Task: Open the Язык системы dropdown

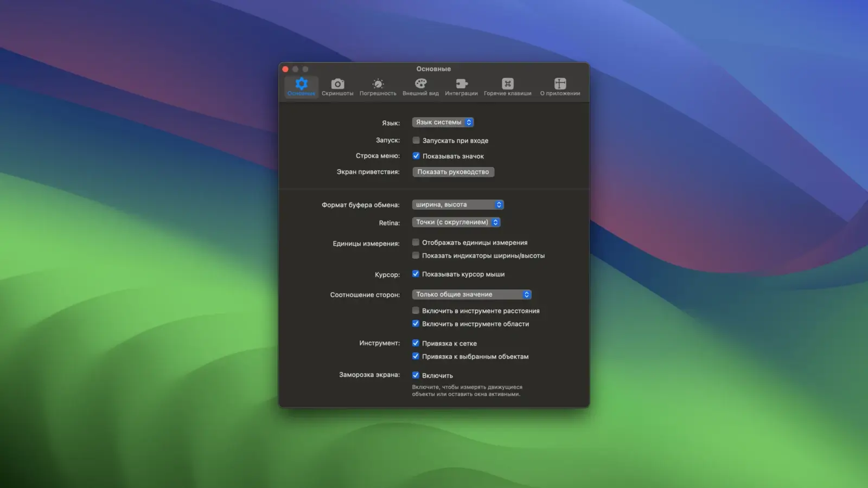Action: (443, 123)
